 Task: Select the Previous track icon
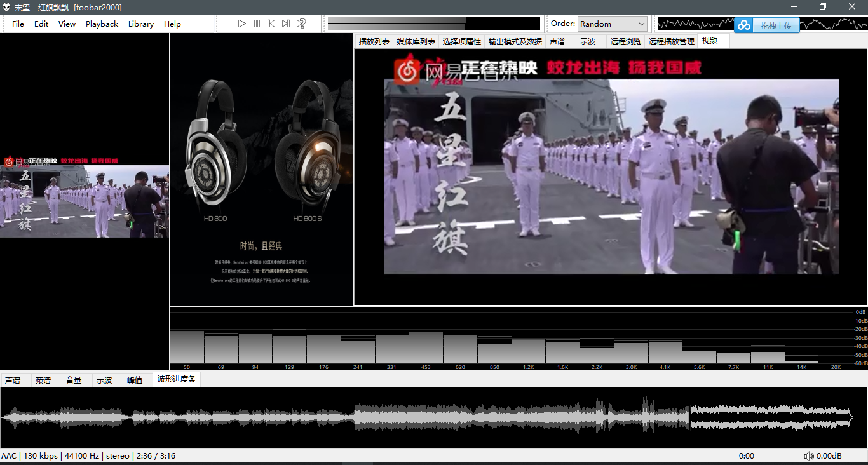271,23
